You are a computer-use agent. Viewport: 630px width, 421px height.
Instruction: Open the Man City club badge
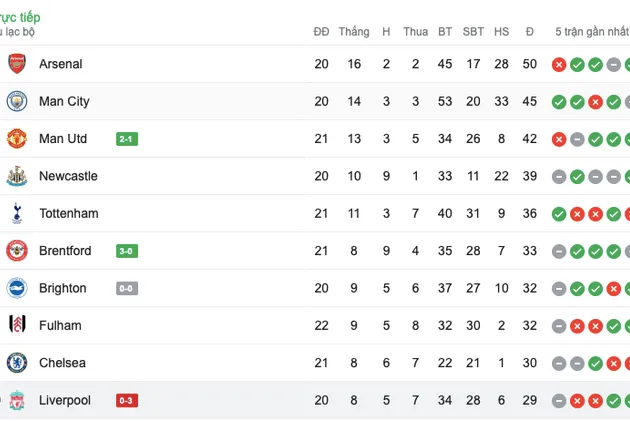pos(17,101)
